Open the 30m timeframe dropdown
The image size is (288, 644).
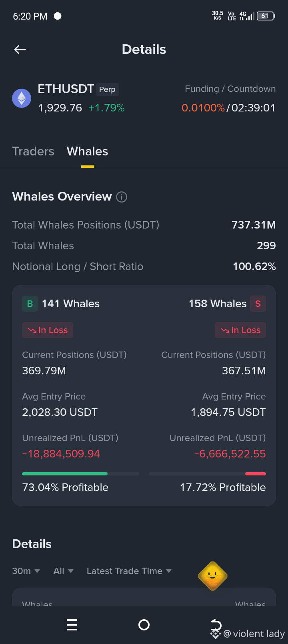(26, 571)
